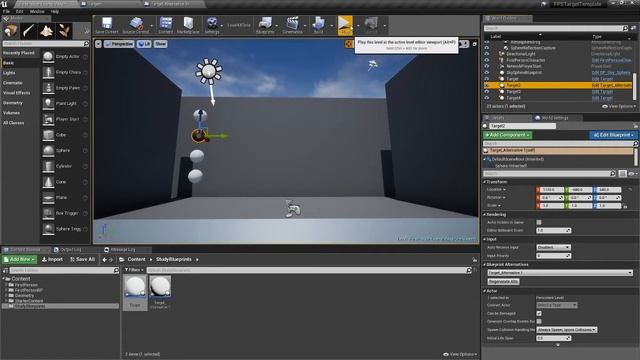Click the player start icon in viewport
Screen dimensions: 640x360
[x=292, y=209]
